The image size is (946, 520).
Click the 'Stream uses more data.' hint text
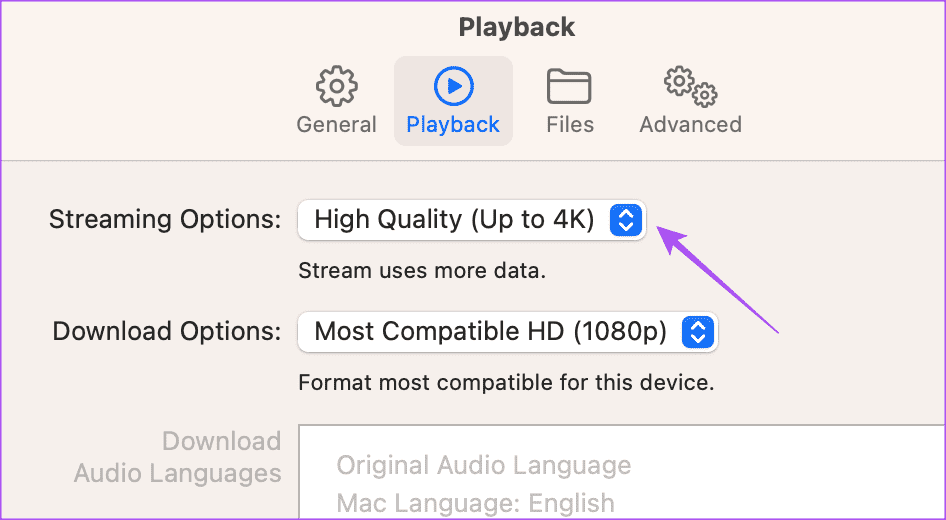point(422,270)
